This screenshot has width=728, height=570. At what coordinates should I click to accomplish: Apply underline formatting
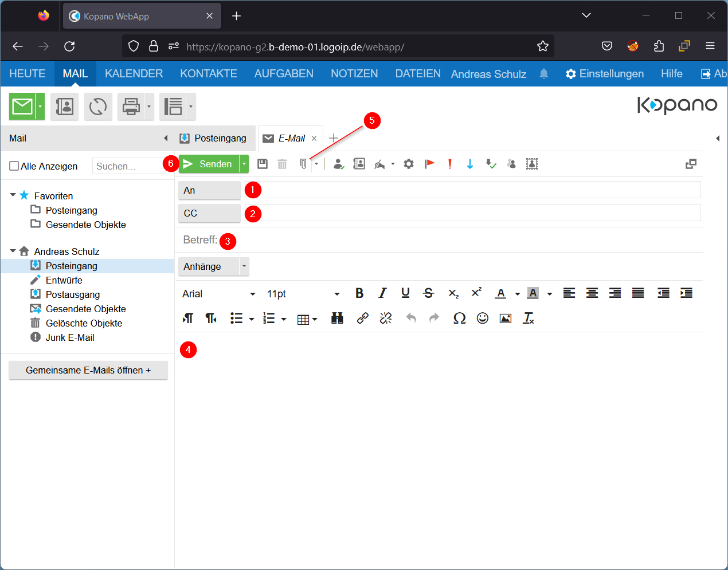(x=405, y=293)
